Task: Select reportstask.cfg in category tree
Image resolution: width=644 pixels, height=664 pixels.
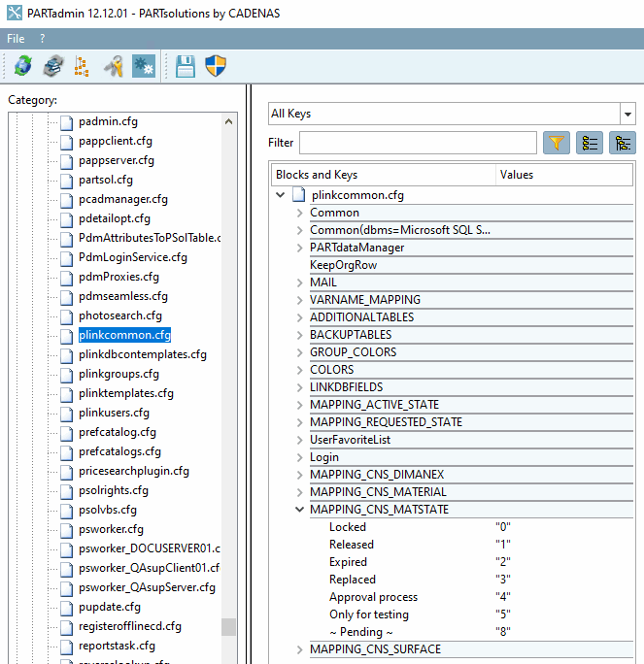Action: pos(117,646)
